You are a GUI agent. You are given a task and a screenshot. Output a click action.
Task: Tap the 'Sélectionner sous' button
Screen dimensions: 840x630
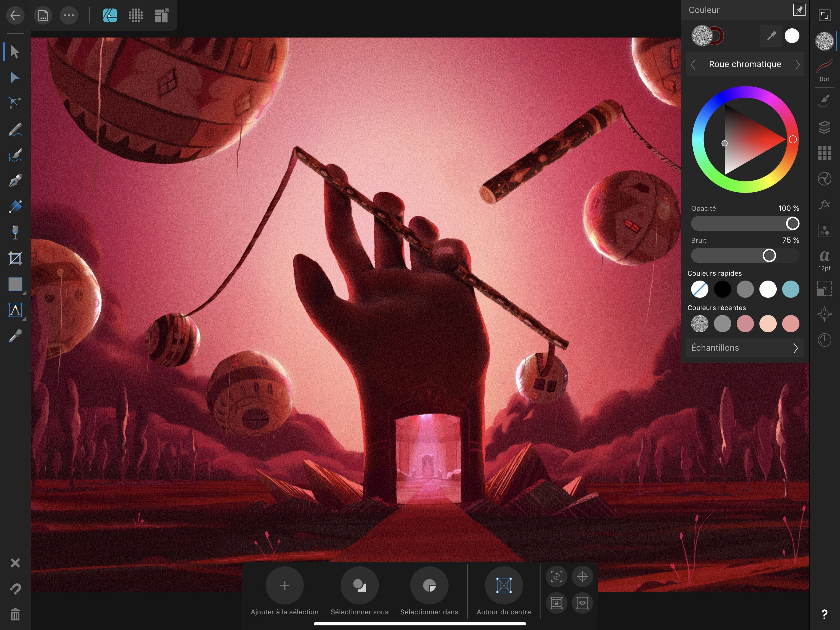[x=359, y=585]
